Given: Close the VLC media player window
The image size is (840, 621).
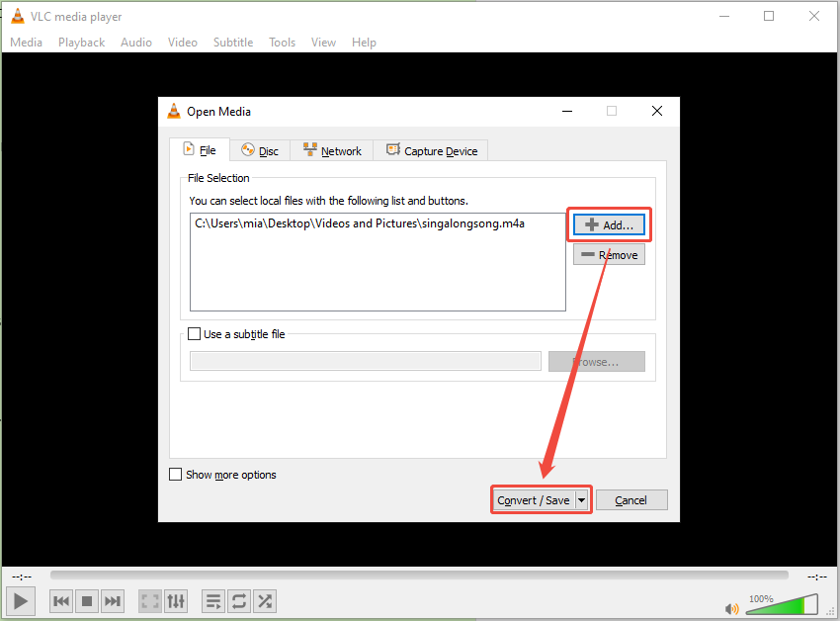Looking at the screenshot, I should 814,16.
